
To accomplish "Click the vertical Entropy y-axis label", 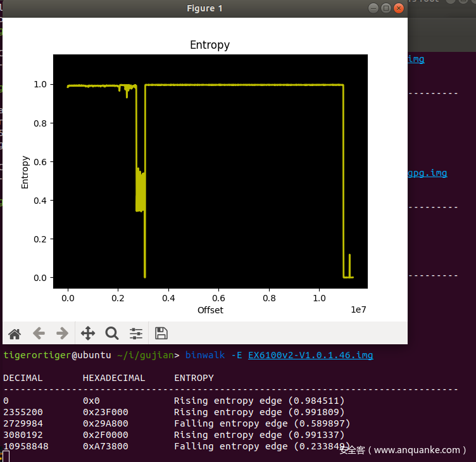I will [25, 172].
